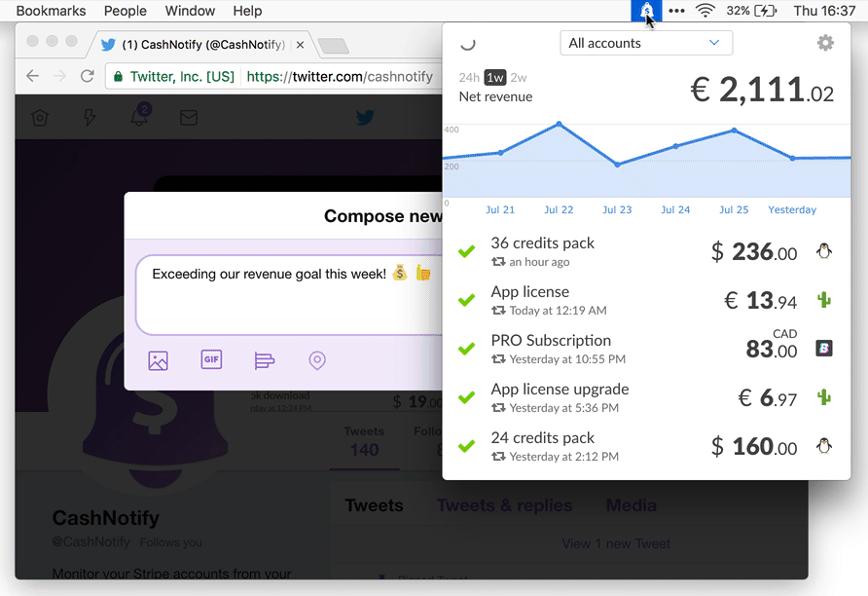Open the Help menu
868x596 pixels.
pyautogui.click(x=247, y=11)
